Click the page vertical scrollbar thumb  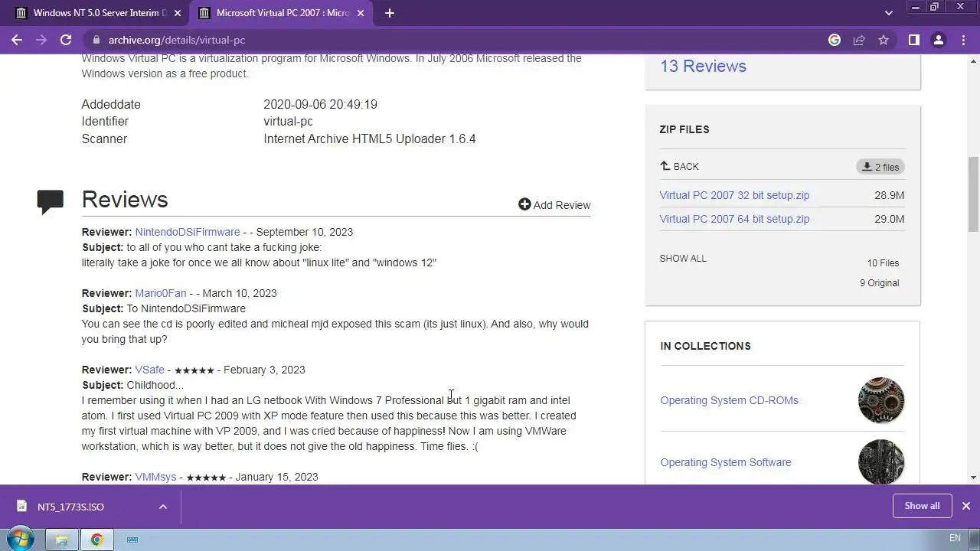[x=973, y=194]
